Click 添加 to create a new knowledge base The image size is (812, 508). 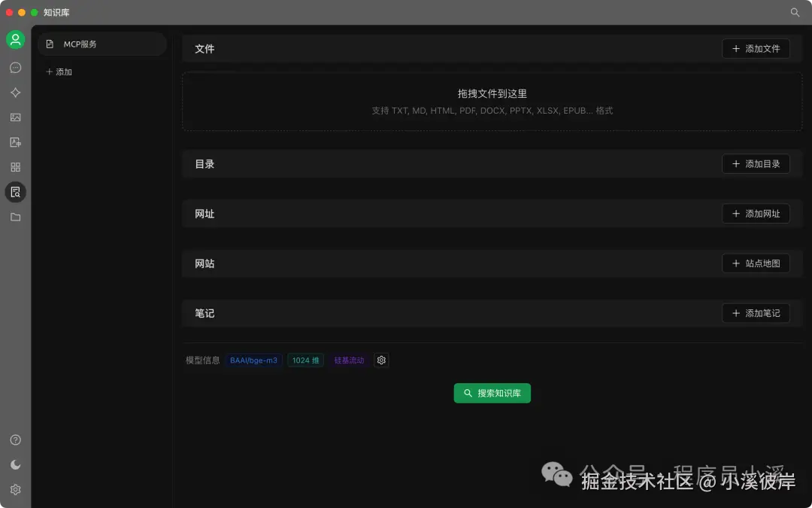59,71
